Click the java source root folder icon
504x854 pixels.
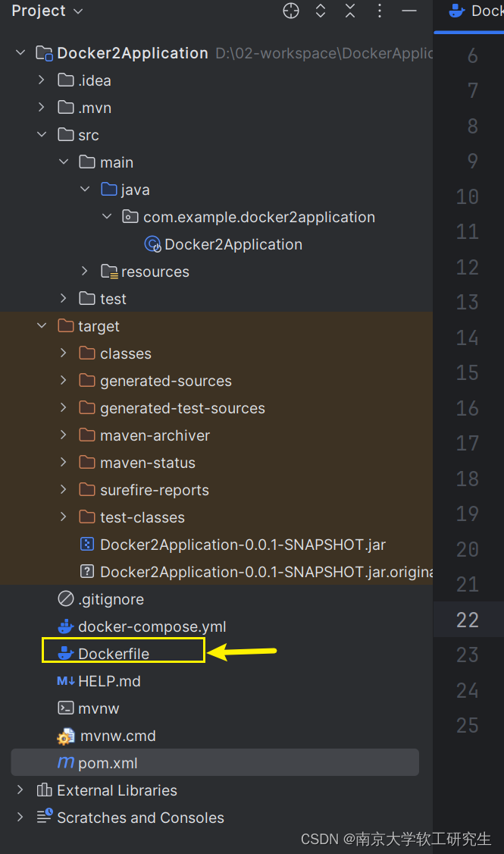point(109,189)
